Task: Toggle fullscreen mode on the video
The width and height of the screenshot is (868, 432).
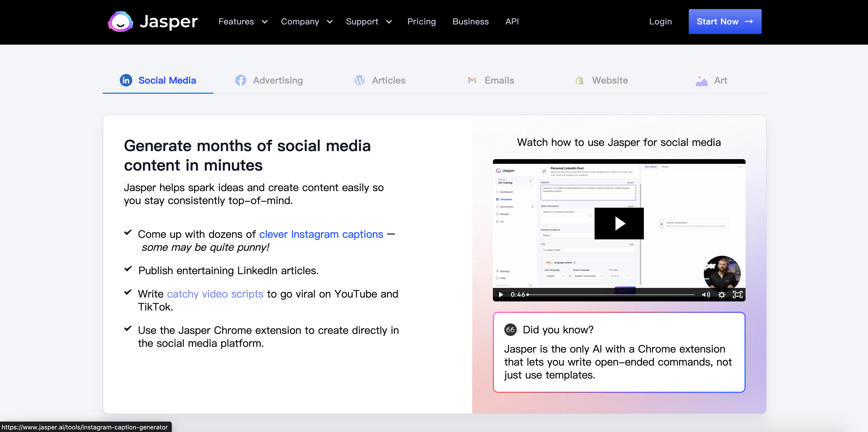Action: 737,295
